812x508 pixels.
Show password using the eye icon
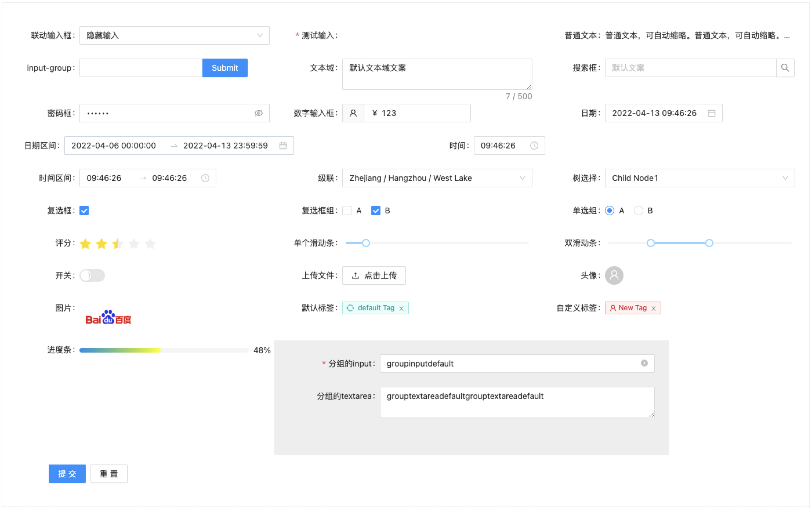[x=258, y=113]
